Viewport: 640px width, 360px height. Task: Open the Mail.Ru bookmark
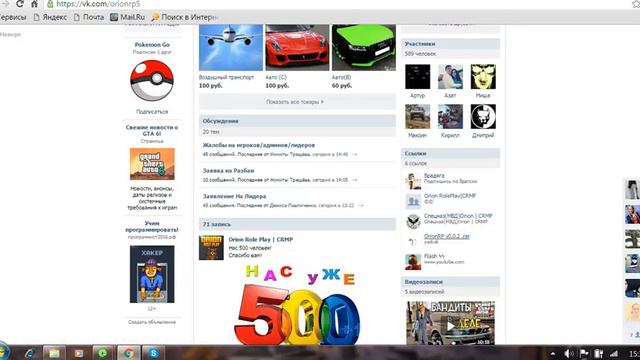click(128, 17)
